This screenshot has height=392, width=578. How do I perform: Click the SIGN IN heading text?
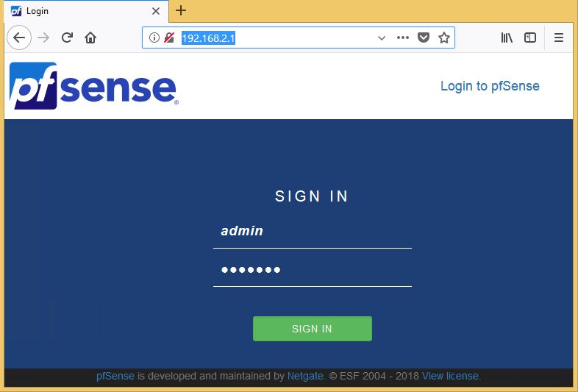click(312, 196)
